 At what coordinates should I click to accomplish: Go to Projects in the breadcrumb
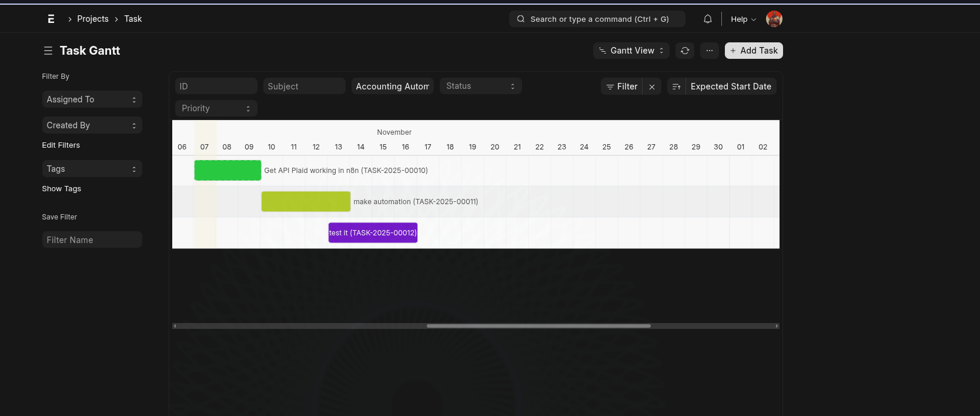(x=93, y=19)
